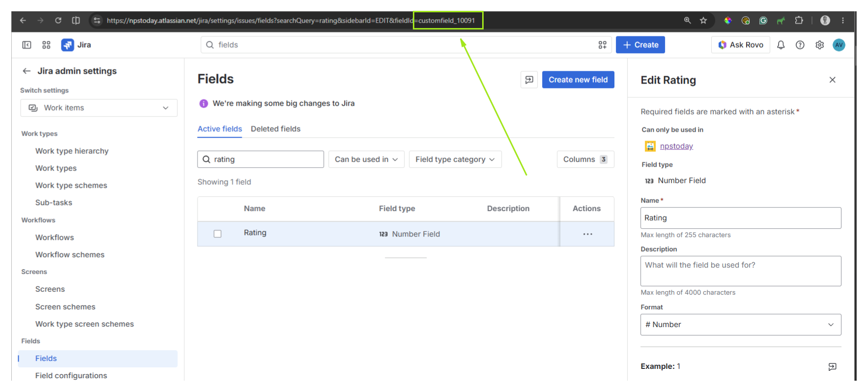Open site information icon in address bar
868x392 pixels.
97,20
